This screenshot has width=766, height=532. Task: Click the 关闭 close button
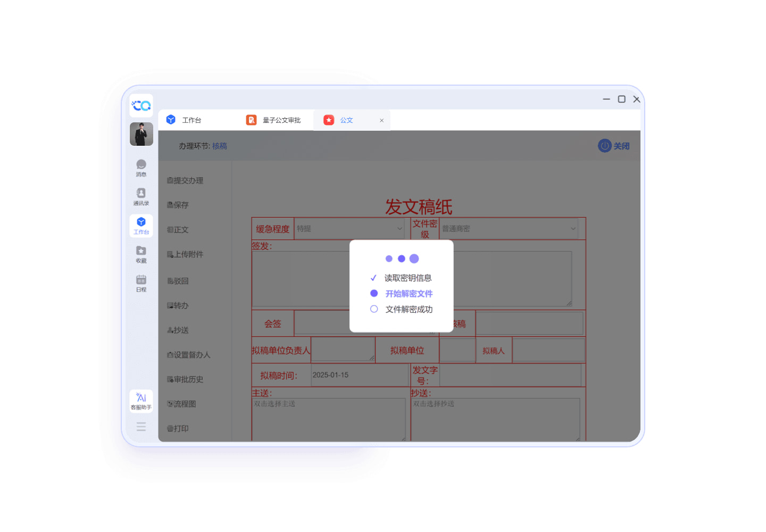614,145
